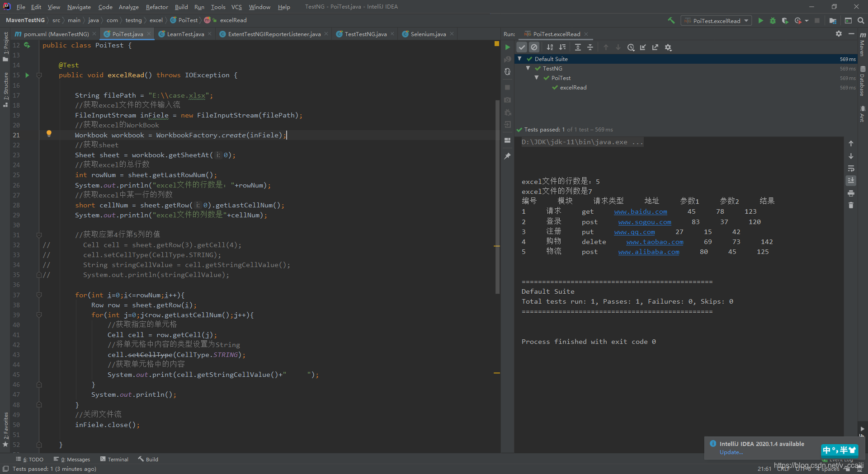Open the Terminal tool window

pyautogui.click(x=118, y=459)
